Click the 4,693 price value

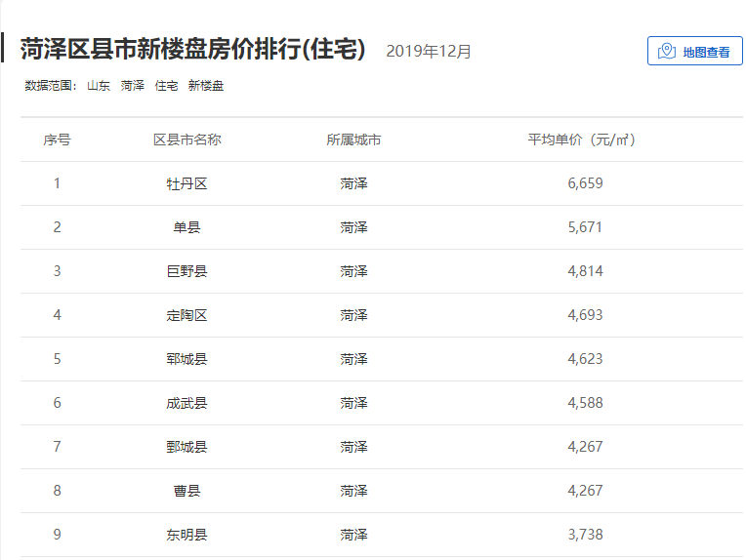coord(585,315)
